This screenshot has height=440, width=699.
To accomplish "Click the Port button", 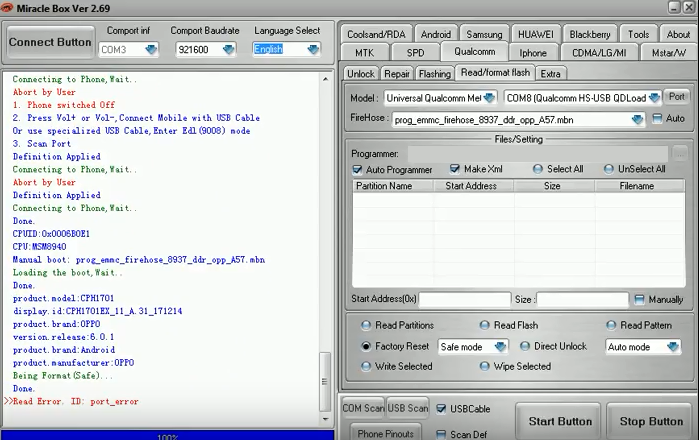I will tap(676, 96).
